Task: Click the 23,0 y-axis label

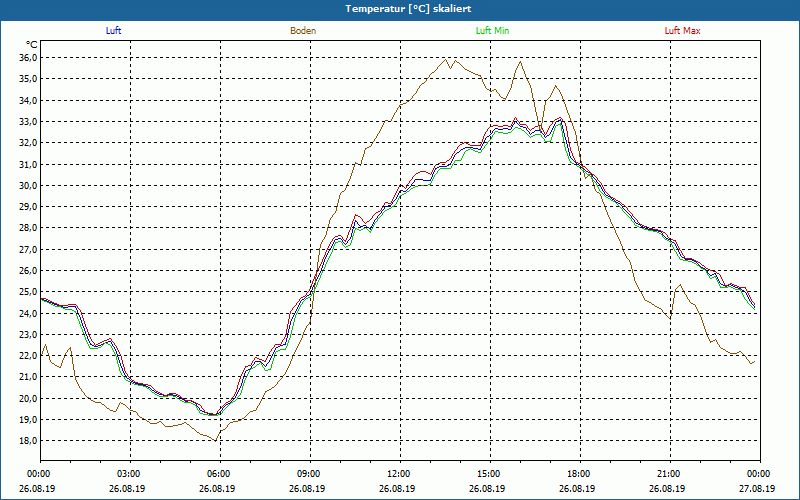Action: [29, 334]
